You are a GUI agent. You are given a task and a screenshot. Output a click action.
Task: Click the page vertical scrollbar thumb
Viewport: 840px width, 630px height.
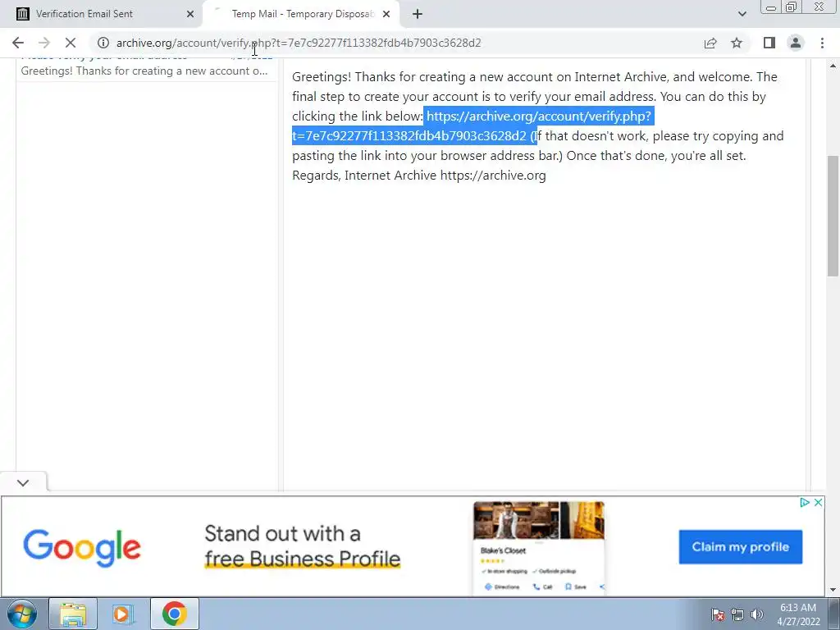point(833,216)
